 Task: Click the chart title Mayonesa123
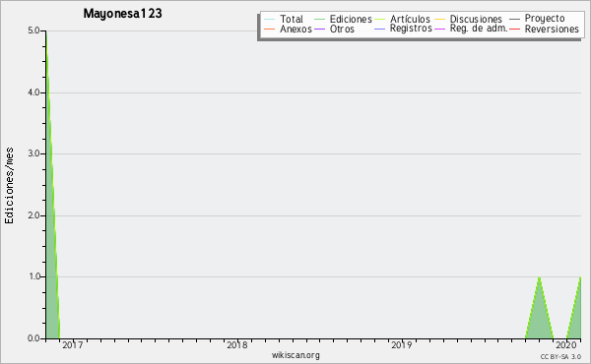click(122, 14)
